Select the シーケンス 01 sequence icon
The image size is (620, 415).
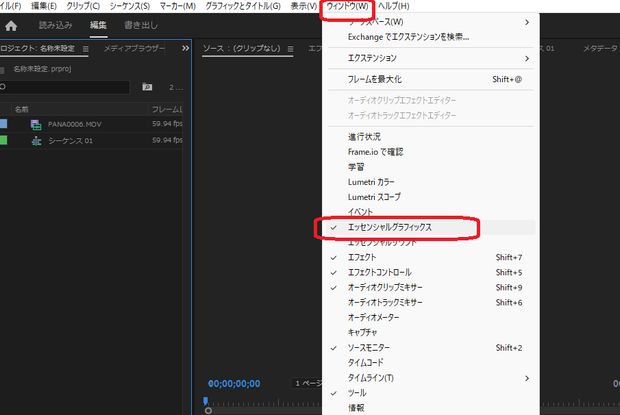point(36,141)
